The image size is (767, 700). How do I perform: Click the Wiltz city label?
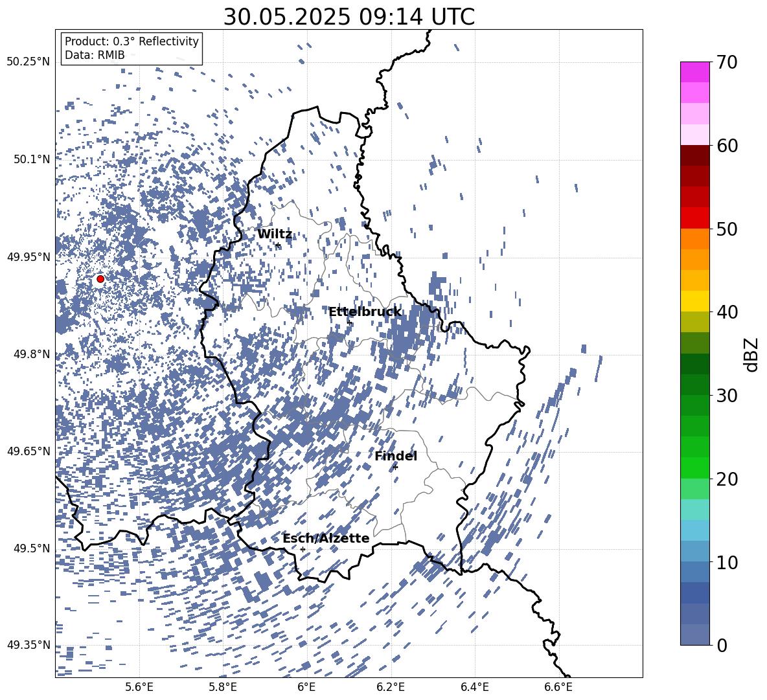pyautogui.click(x=275, y=234)
